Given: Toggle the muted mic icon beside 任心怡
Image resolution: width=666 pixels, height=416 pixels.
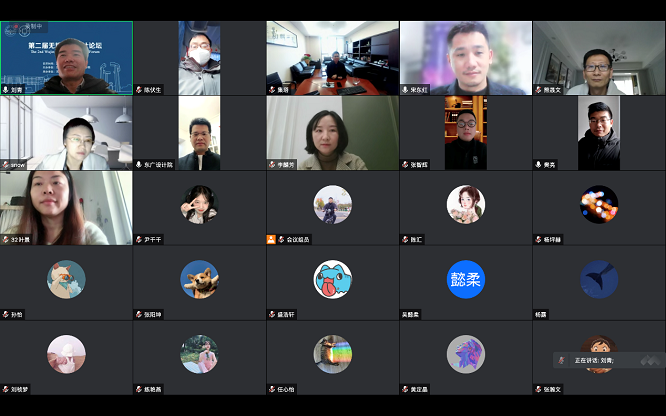Looking at the screenshot, I should [272, 389].
